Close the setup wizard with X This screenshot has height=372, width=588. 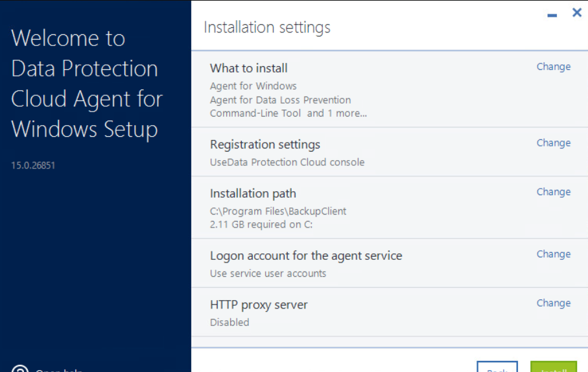tap(576, 12)
